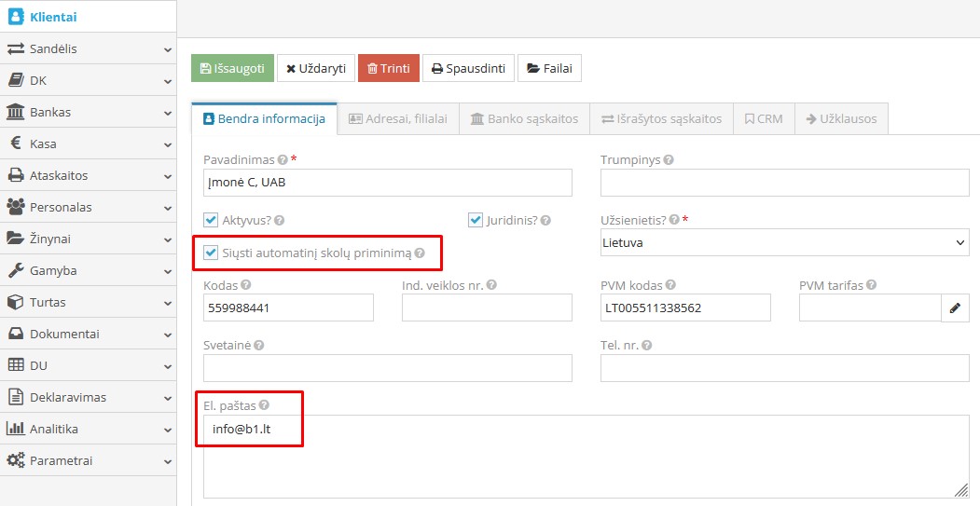Click the El. paštas textarea resize handle
The width and height of the screenshot is (980, 506).
click(x=961, y=490)
